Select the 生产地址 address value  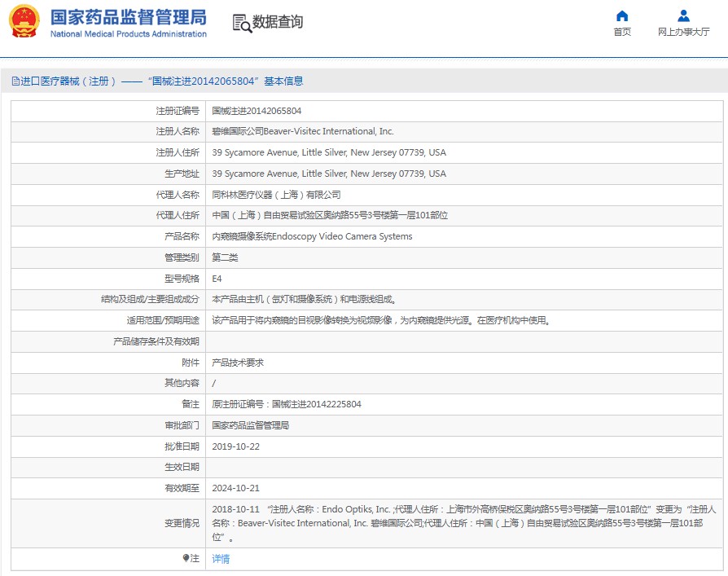click(329, 174)
